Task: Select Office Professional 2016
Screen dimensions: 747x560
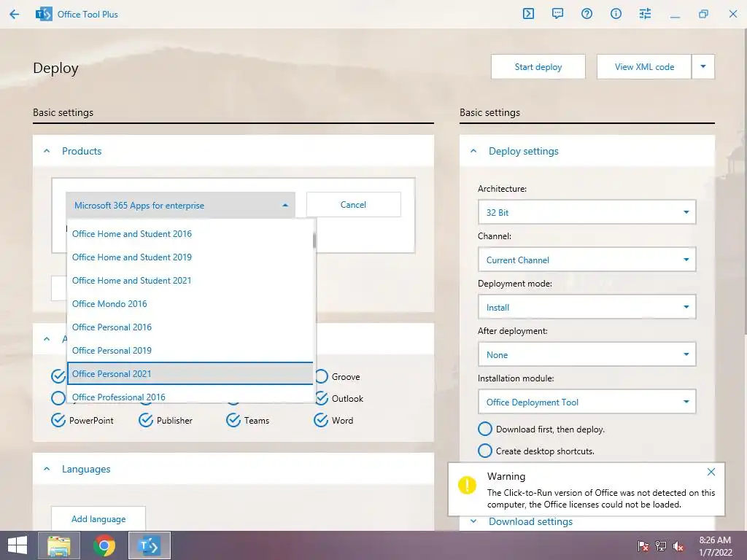Action: point(190,395)
